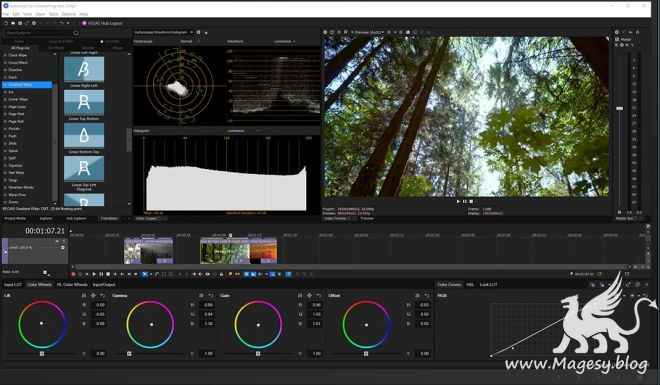Click the search plug-ins input field
The height and width of the screenshot is (385, 660).
coord(39,33)
